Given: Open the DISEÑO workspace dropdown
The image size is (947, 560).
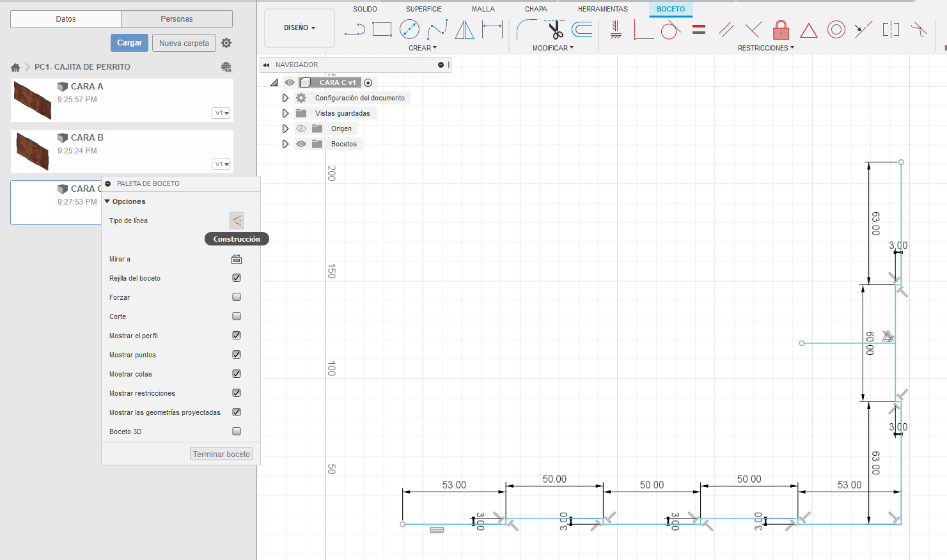Looking at the screenshot, I should (299, 28).
